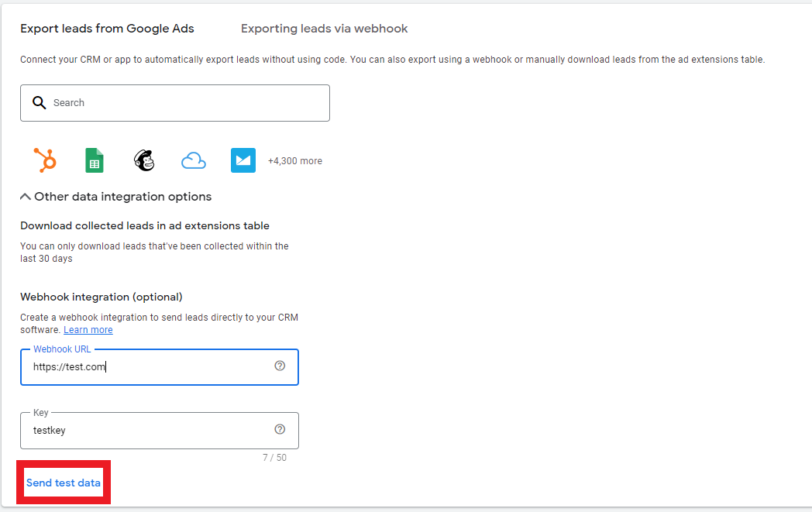812x512 pixels.
Task: Pick the Mailchimp monkey icon
Action: coord(143,160)
